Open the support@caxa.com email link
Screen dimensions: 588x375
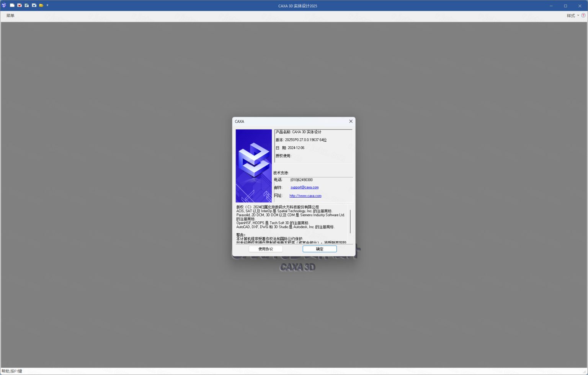click(x=304, y=187)
